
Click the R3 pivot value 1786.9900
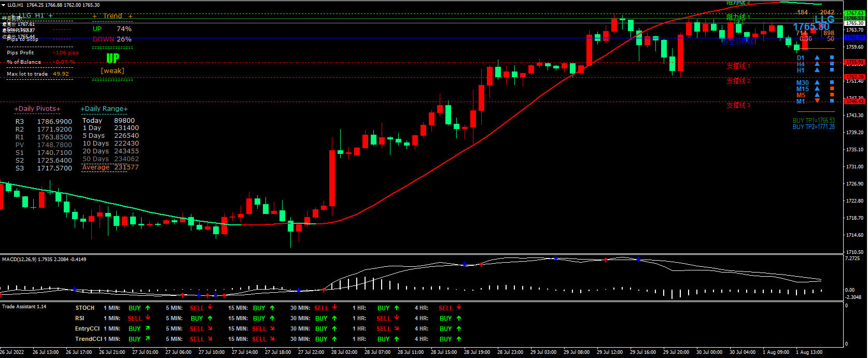54,122
